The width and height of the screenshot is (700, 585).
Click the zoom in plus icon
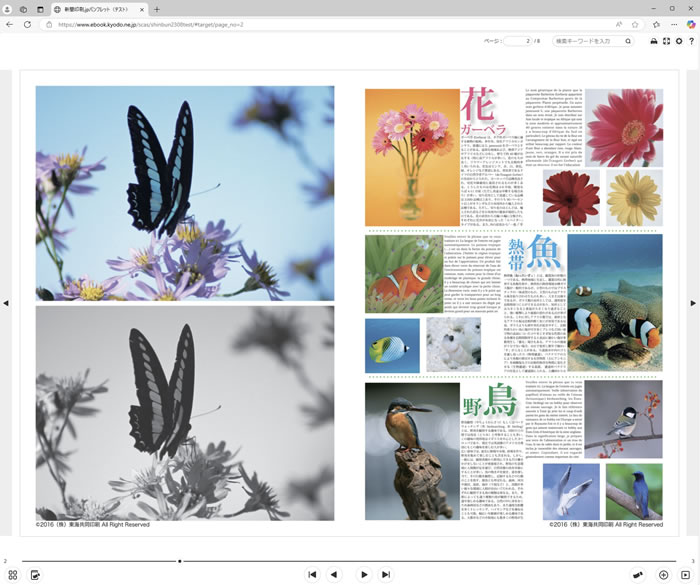(x=663, y=575)
